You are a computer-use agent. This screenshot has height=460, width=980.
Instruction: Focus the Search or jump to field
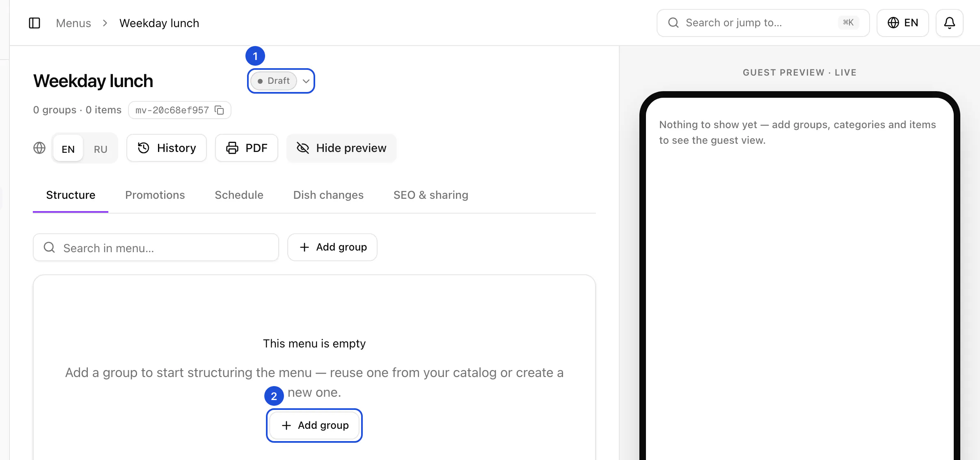(x=763, y=23)
